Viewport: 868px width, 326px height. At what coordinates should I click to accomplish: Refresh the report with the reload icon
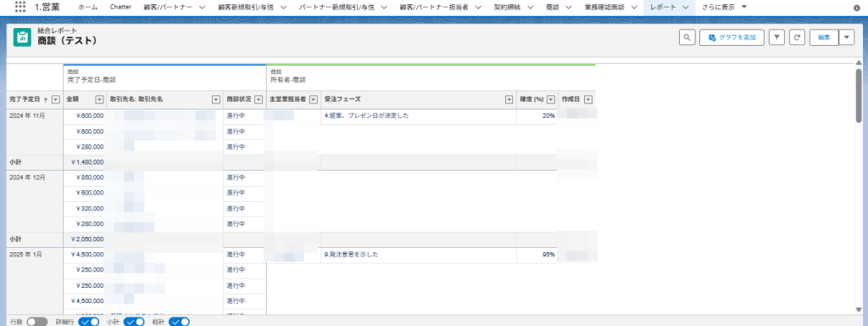[797, 37]
